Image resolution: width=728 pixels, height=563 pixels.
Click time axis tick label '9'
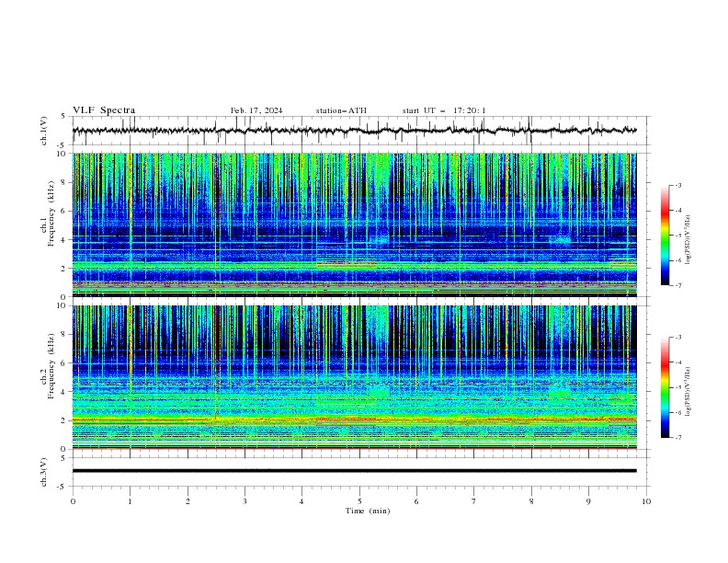point(588,501)
